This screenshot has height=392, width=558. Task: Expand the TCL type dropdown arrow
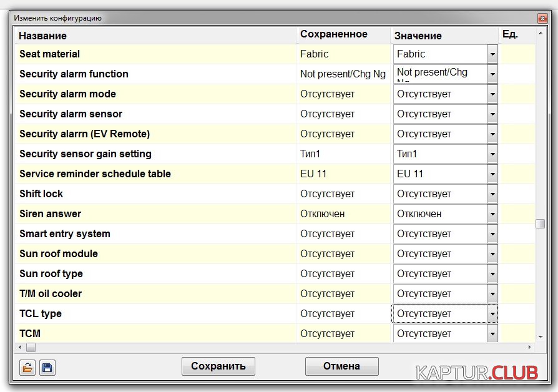click(x=492, y=314)
